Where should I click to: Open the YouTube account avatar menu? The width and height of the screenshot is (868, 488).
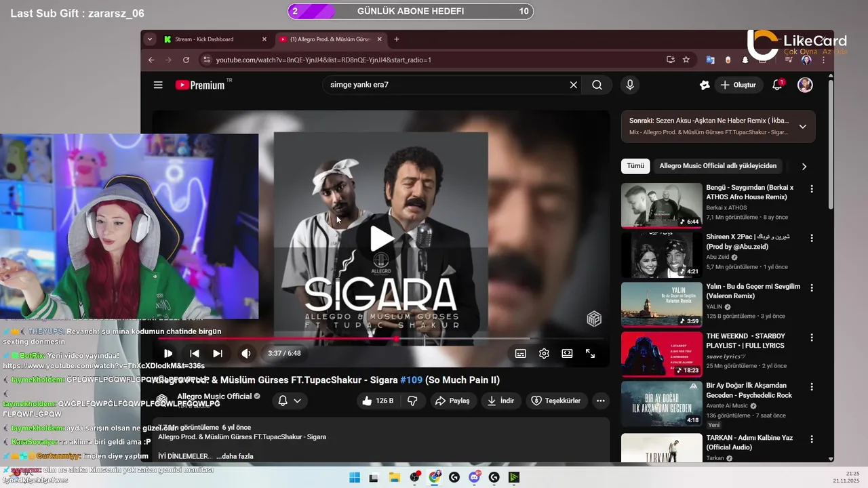pos(805,85)
